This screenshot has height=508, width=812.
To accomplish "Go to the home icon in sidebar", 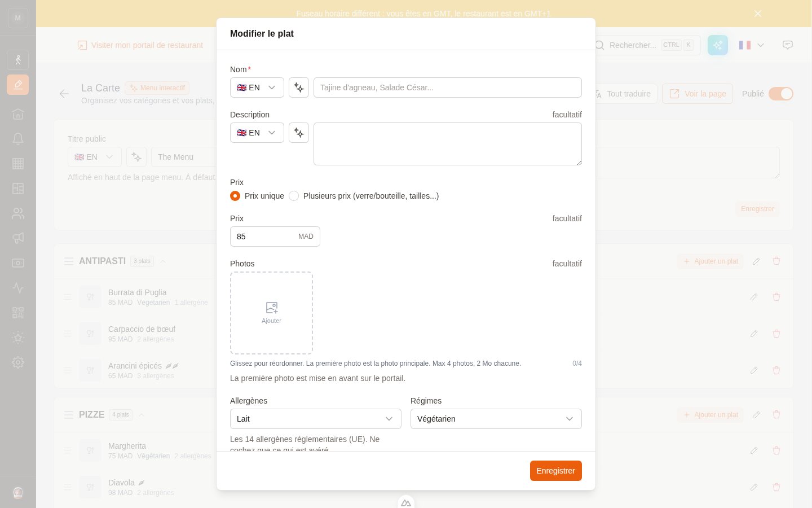I will [18, 114].
